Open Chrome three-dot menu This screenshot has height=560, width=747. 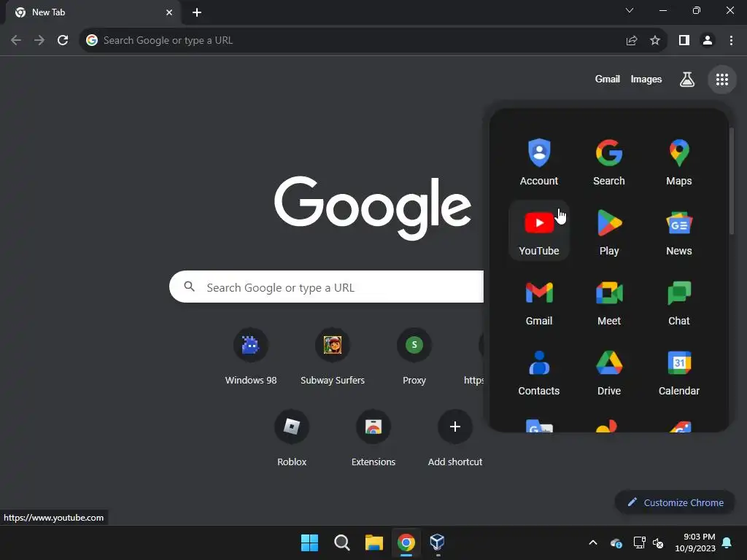731,41
